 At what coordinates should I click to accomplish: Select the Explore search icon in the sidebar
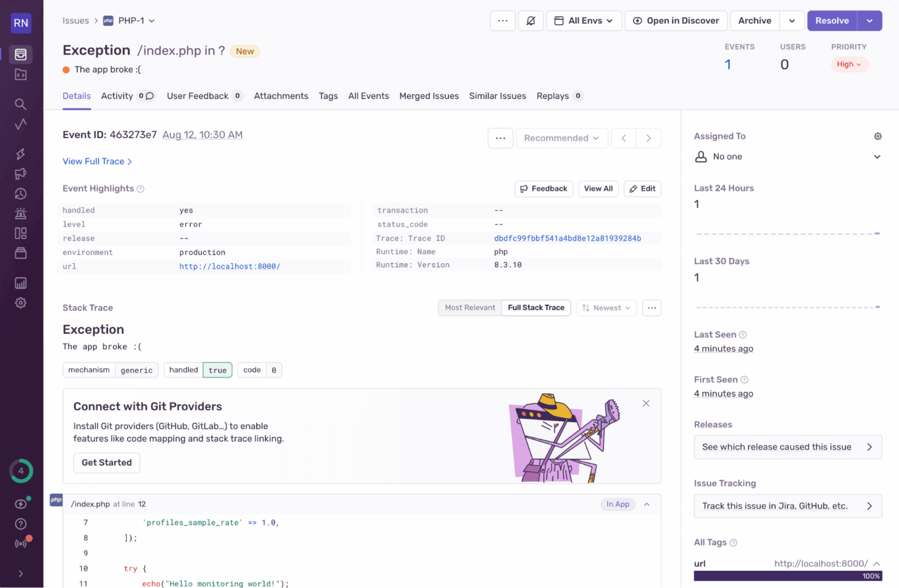[21, 104]
